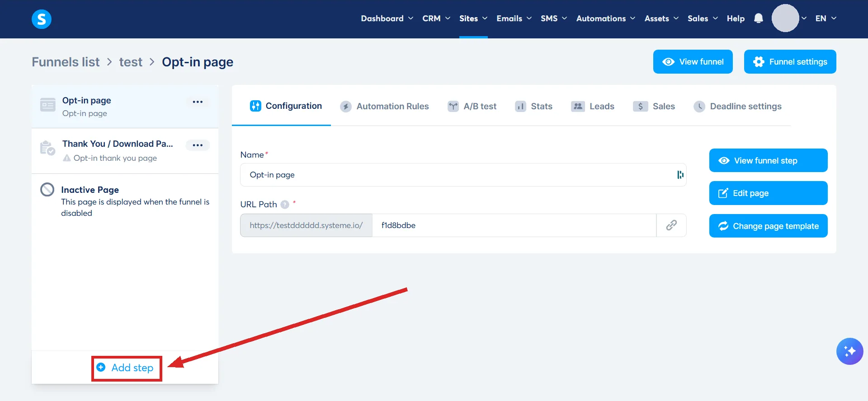This screenshot has height=401, width=868.
Task: Open options menu for Opt-in page step
Action: (198, 102)
